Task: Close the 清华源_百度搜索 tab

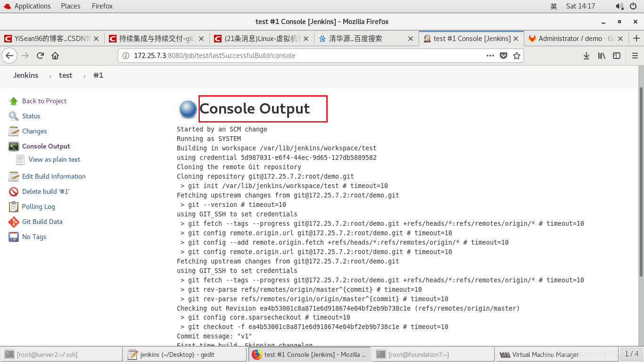Action: (410, 39)
